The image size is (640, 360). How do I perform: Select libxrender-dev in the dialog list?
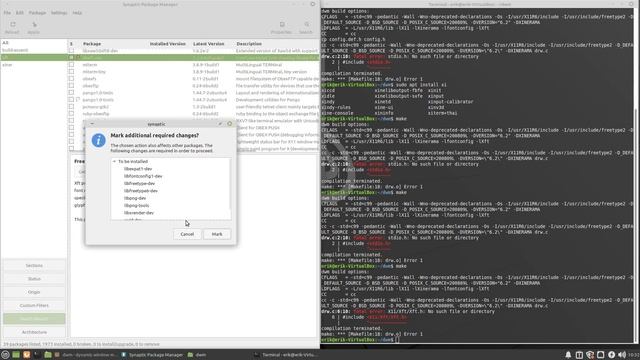(139, 213)
